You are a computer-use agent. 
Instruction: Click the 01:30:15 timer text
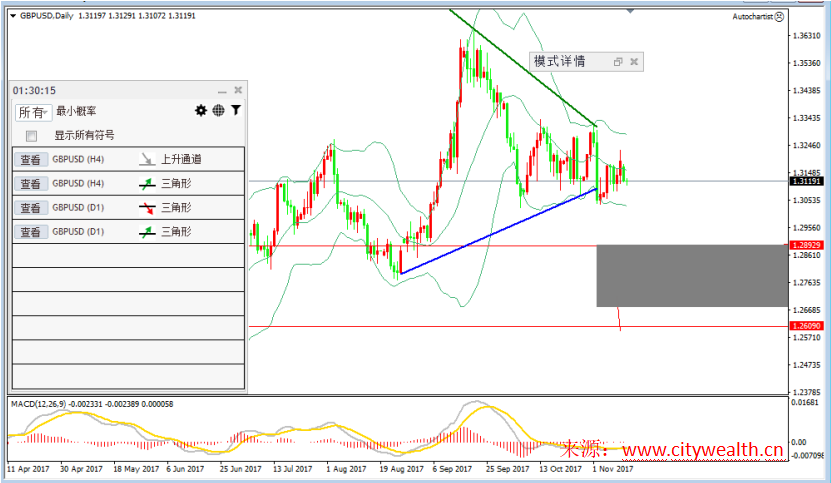pos(34,91)
